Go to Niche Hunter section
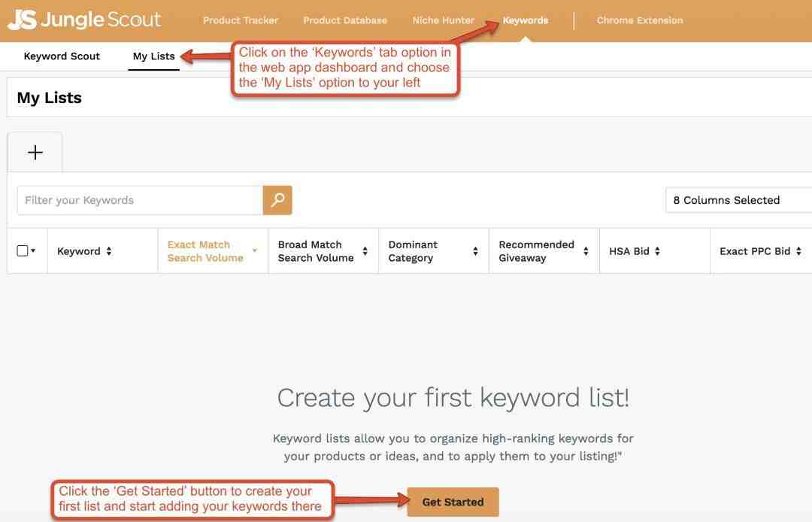Screen dimensions: 812x522 443,20
